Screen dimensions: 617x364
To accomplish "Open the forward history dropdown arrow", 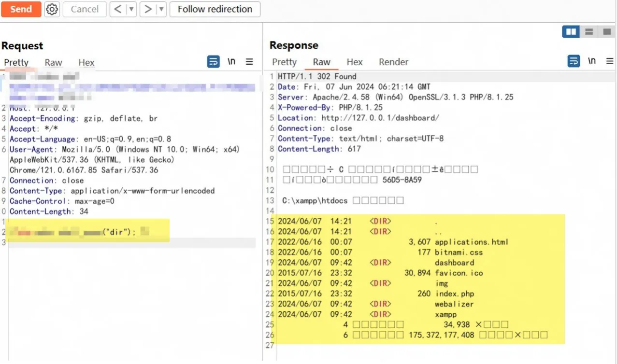I will click(162, 9).
